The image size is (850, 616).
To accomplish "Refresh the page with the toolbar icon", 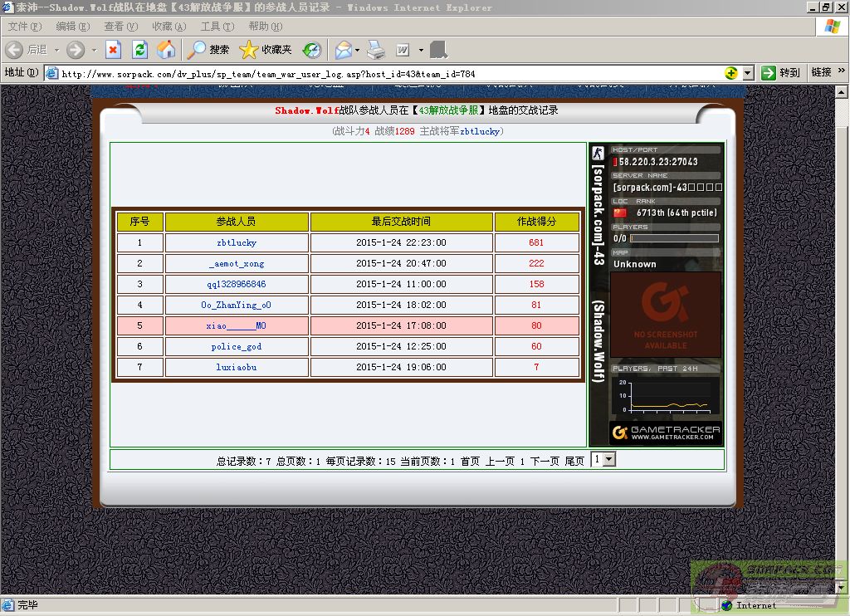I will click(139, 50).
